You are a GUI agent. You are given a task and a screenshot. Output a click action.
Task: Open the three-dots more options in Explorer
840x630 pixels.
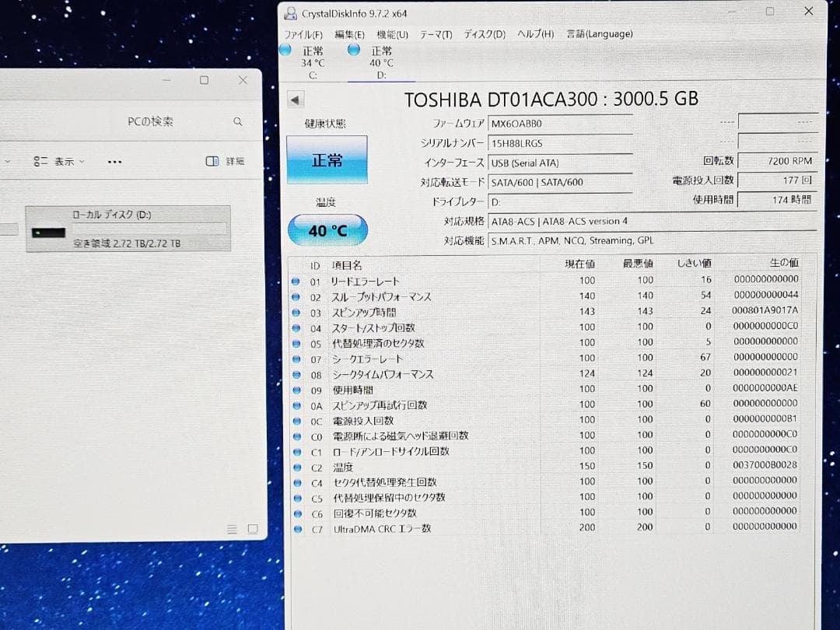[114, 162]
